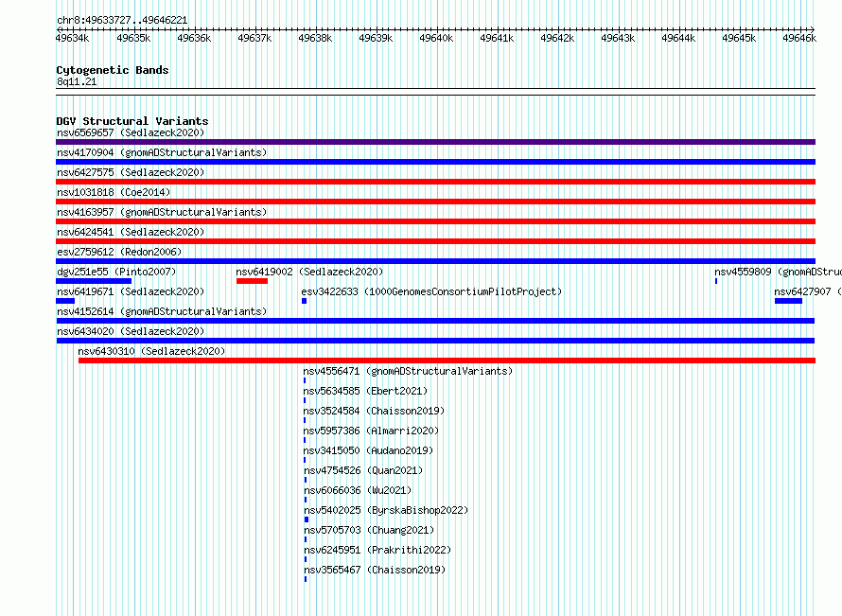The image size is (842, 616).
Task: Click the blue bar under nsv4170904
Action: tap(435, 162)
